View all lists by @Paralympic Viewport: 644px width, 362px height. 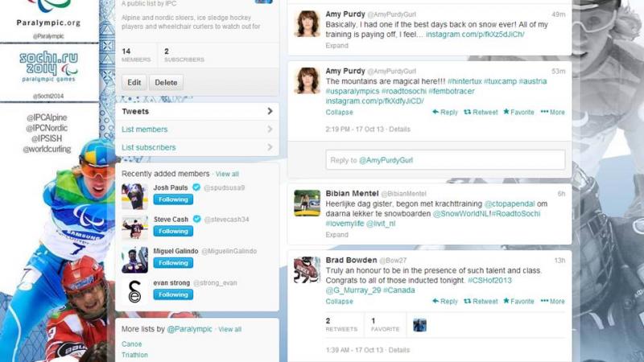(x=230, y=329)
